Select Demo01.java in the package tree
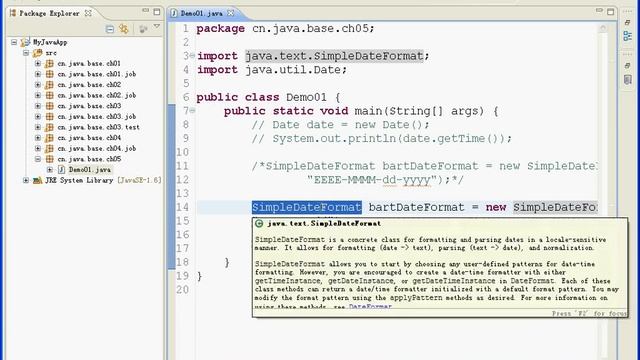Image resolution: width=640 pixels, height=360 pixels. coord(90,169)
